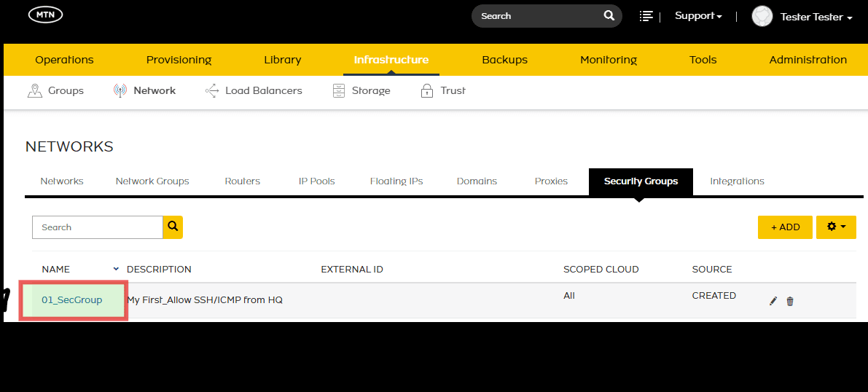Open the Tools menu
This screenshot has height=392, width=868.
click(703, 60)
